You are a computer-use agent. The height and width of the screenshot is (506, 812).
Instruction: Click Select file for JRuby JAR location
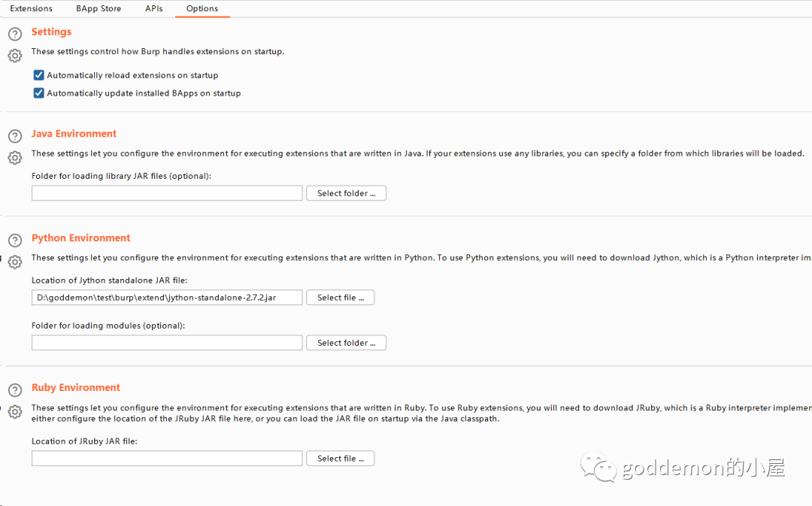click(x=341, y=459)
